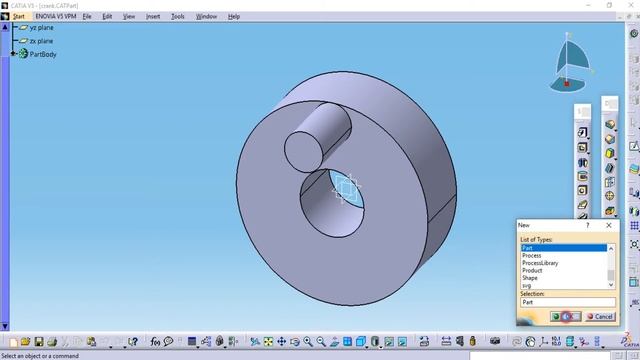Click the Measure Between icon
Viewport: 640px width, 360px height.
click(x=446, y=342)
